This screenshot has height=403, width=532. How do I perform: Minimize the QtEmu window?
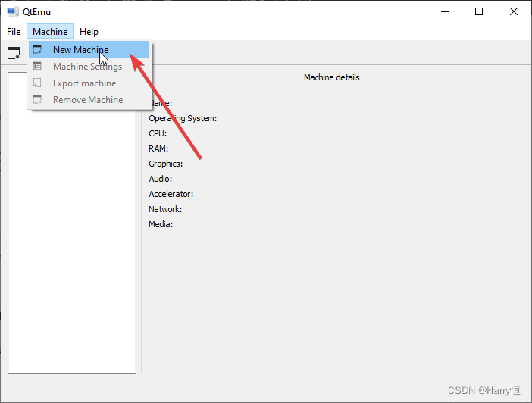445,11
